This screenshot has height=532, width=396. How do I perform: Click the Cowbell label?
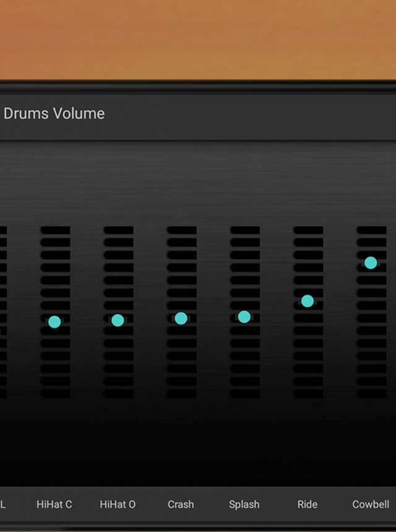pos(371,504)
